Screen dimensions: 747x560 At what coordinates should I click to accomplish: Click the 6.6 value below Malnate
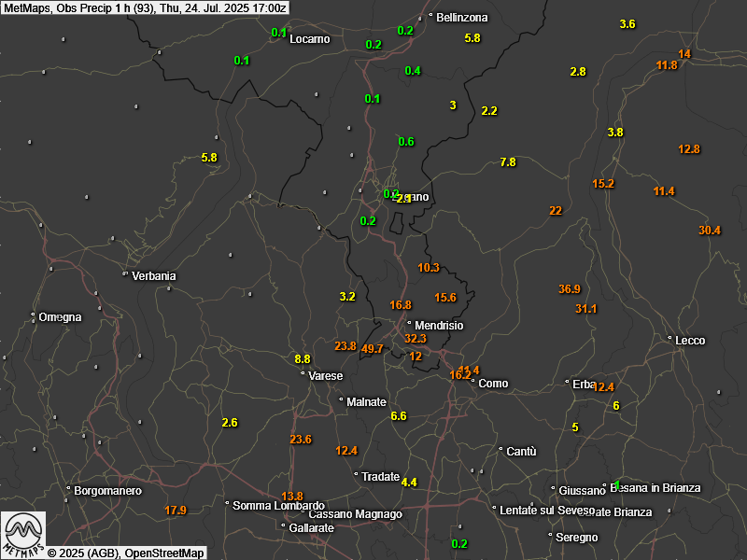point(399,416)
